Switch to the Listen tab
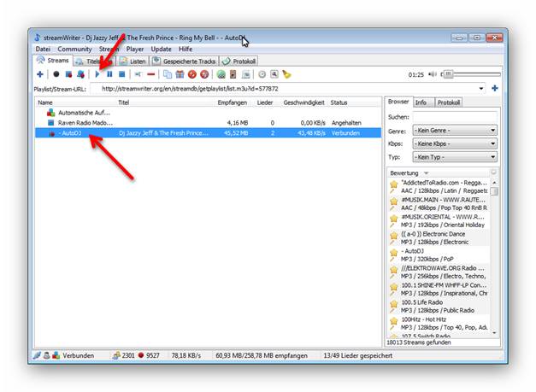This screenshot has width=536, height=392. point(133,61)
